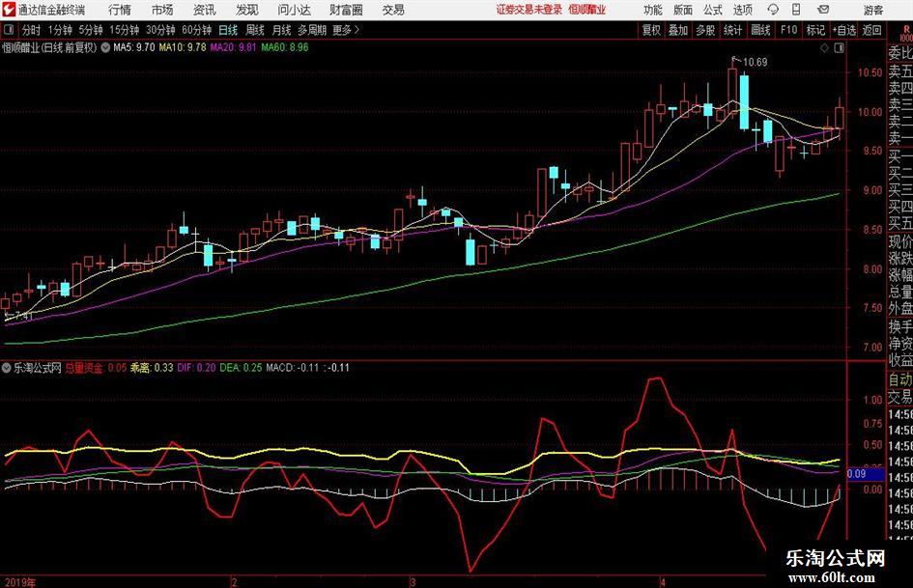This screenshot has width=913, height=588.
Task: Switch to the 30分钟 period tab
Action: click(160, 30)
